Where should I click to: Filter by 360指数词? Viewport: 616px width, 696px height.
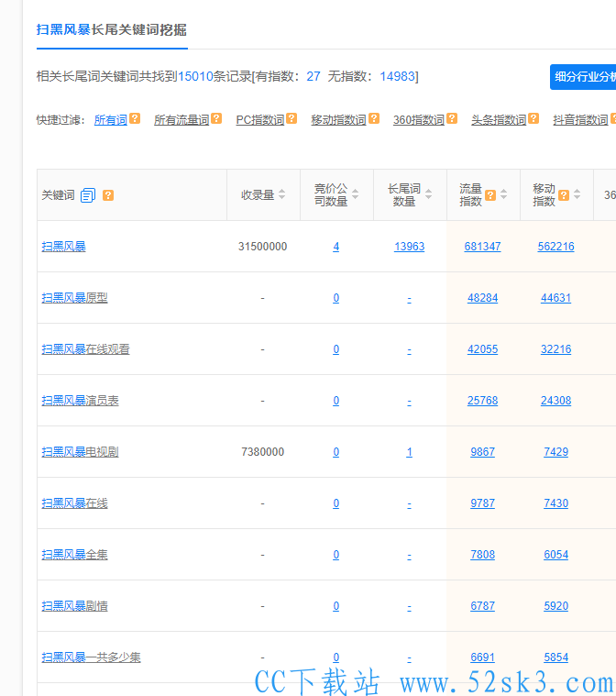[x=419, y=120]
